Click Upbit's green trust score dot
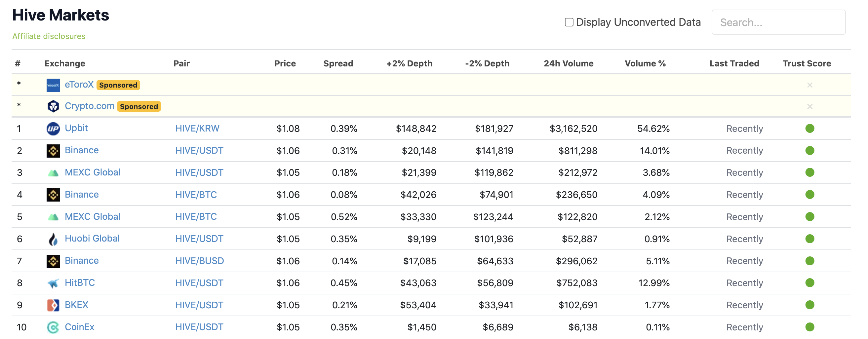 point(810,129)
